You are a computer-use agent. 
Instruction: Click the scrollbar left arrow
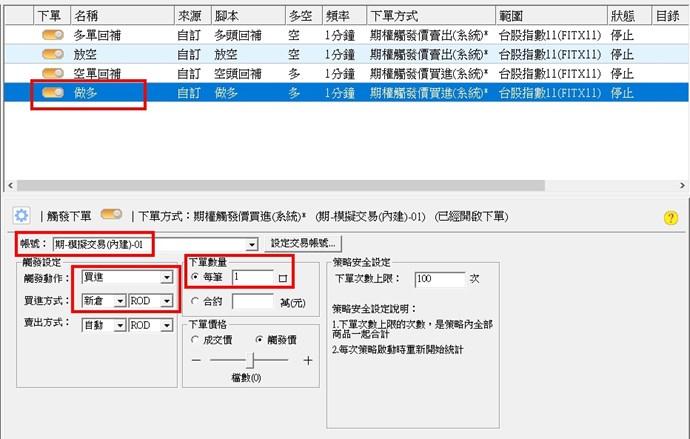pyautogui.click(x=11, y=185)
